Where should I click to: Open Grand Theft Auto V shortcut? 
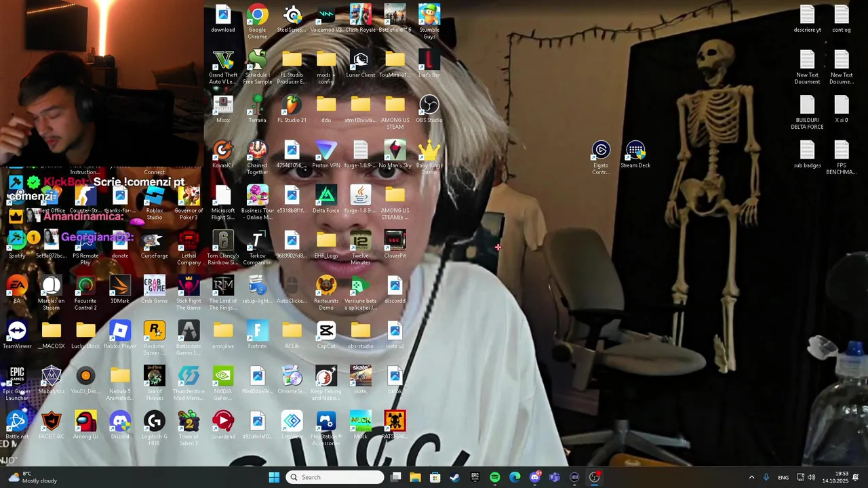(x=223, y=66)
